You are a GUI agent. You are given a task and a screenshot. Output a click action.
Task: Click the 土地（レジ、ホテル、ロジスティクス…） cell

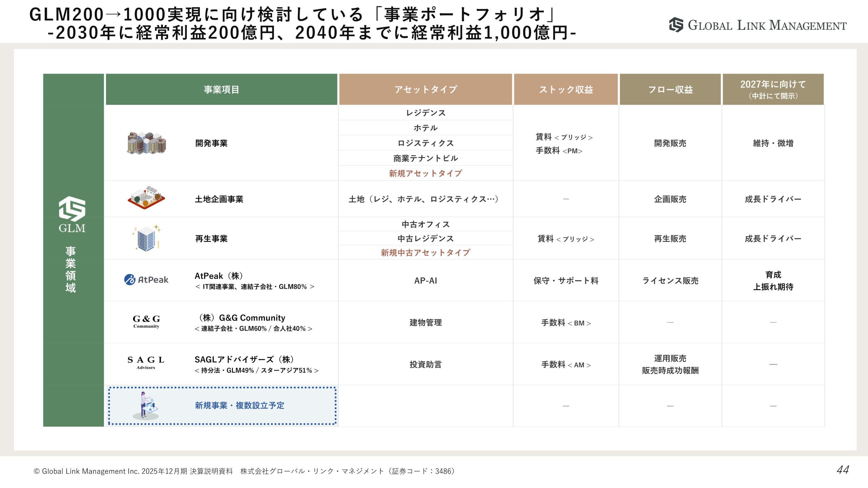click(426, 199)
